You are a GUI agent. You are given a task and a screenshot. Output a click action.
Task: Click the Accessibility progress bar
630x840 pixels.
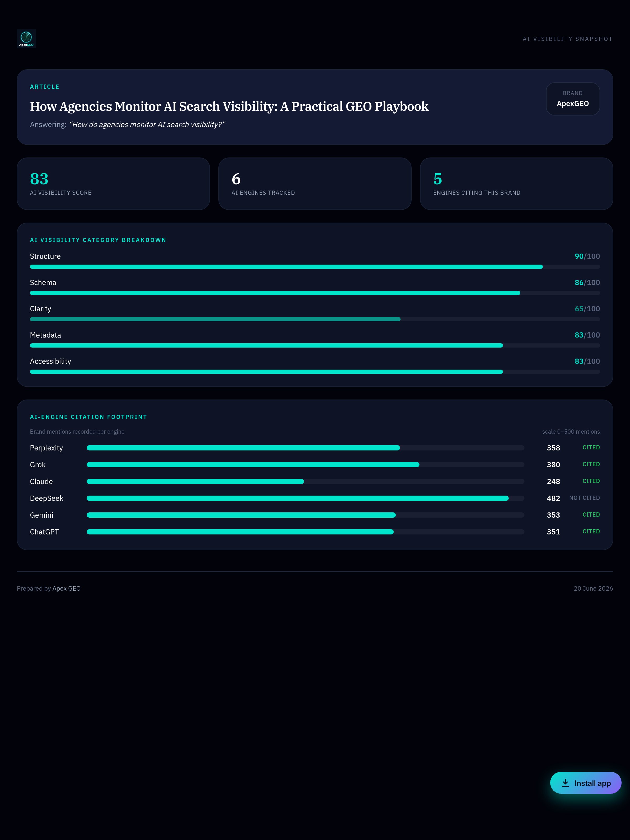pos(315,372)
